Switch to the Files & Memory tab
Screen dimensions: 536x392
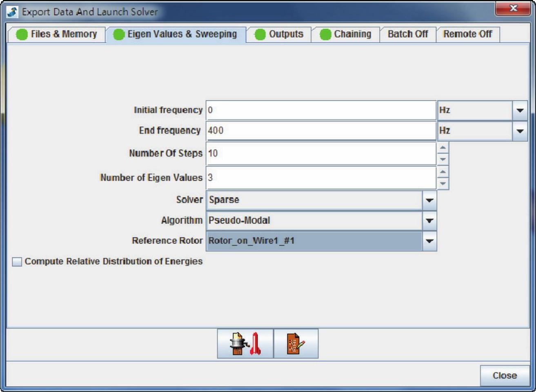coord(57,34)
